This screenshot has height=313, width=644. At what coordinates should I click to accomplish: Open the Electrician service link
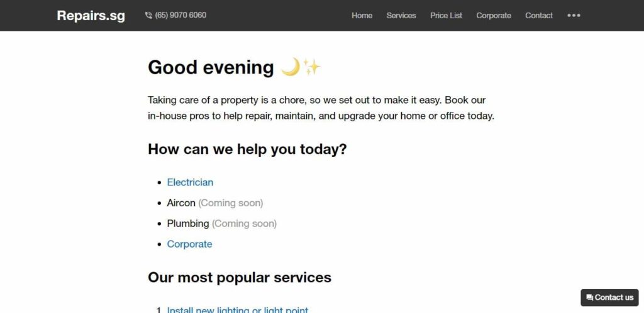[x=190, y=182]
